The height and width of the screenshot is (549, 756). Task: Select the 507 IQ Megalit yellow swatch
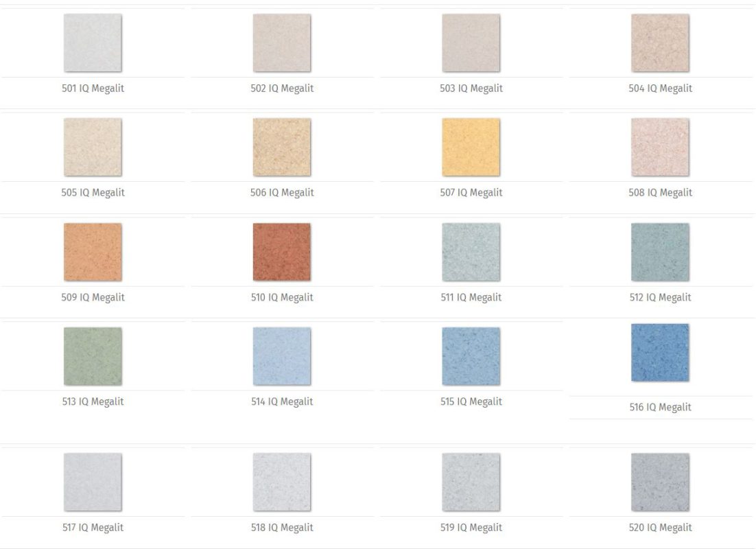[x=471, y=148]
